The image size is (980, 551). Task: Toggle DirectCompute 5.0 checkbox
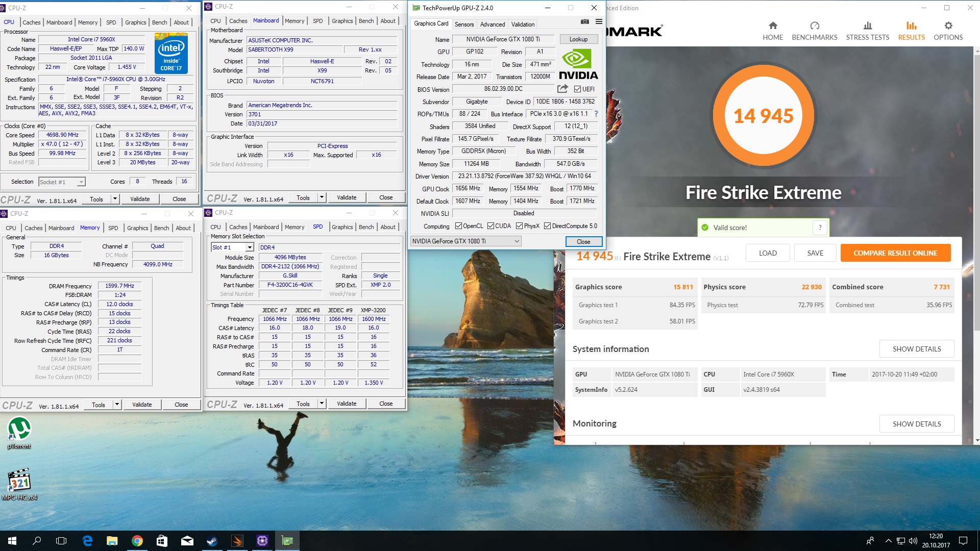coord(547,226)
